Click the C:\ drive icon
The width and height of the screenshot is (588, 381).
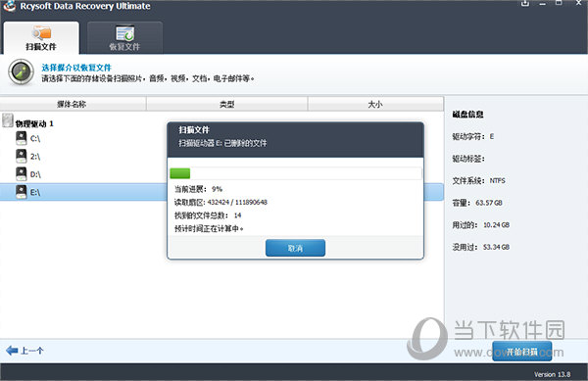point(22,138)
